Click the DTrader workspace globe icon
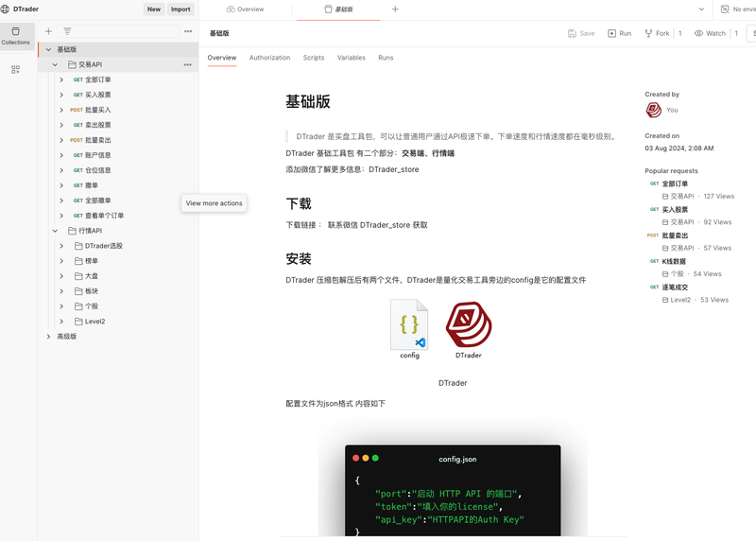This screenshot has height=541, width=756. tap(6, 9)
